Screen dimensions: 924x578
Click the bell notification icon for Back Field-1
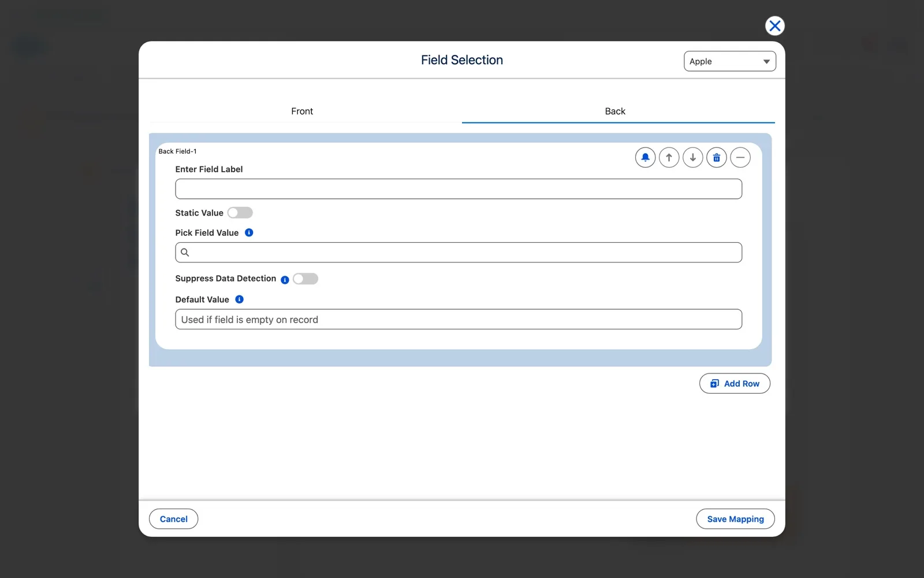click(x=645, y=157)
